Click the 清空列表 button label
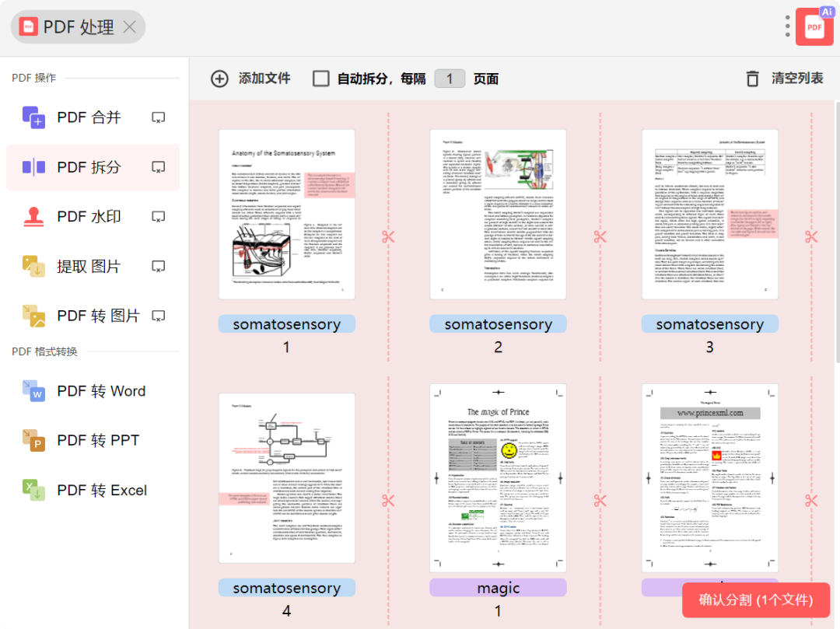840x629 pixels. tap(797, 79)
